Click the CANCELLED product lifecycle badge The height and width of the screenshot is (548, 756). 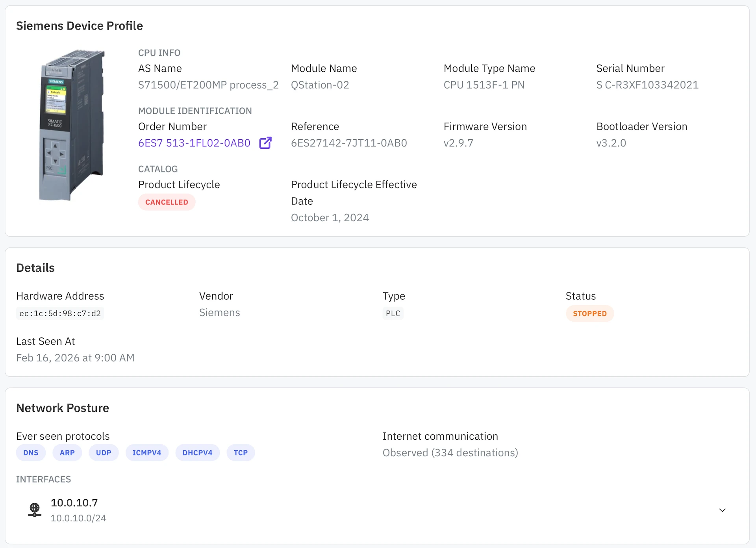[x=167, y=202]
